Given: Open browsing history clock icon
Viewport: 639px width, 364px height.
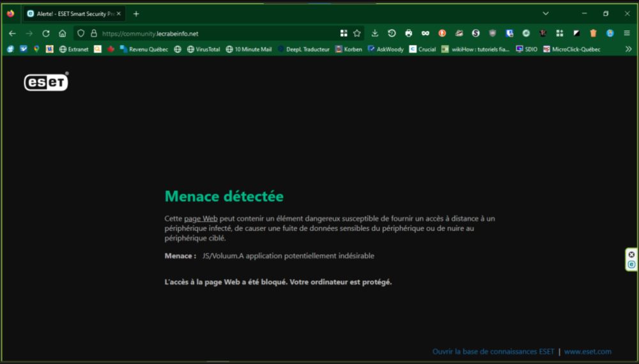Looking at the screenshot, I should [392, 33].
